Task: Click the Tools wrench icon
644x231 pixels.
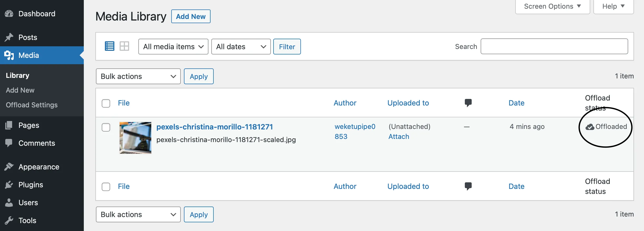Action: [9, 220]
